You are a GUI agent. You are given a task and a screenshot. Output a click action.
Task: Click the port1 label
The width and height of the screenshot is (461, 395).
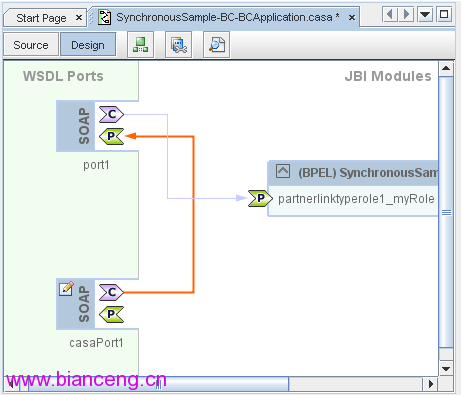pyautogui.click(x=96, y=165)
